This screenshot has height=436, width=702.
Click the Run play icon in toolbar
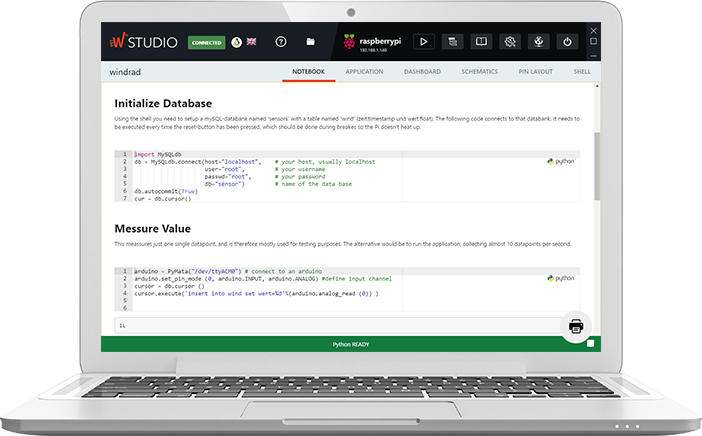coord(423,42)
